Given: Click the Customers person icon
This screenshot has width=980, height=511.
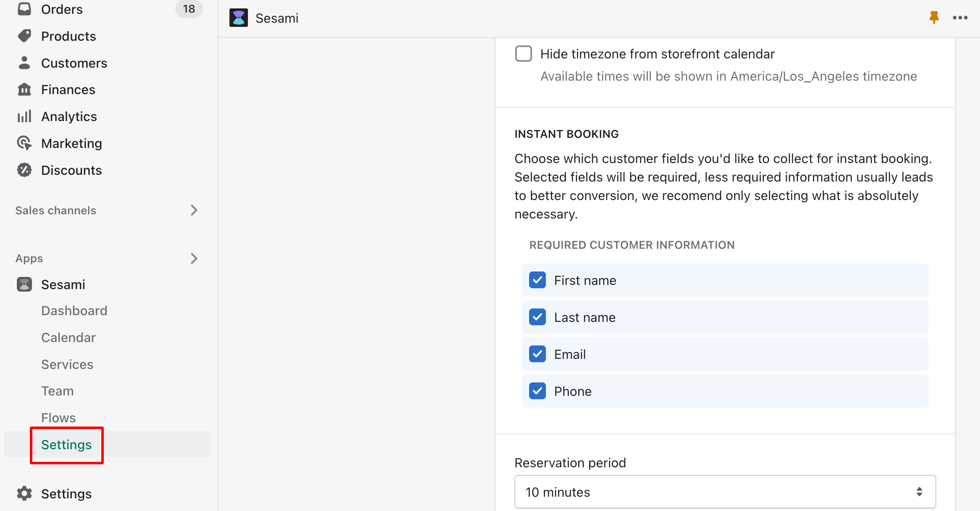Looking at the screenshot, I should pyautogui.click(x=24, y=63).
